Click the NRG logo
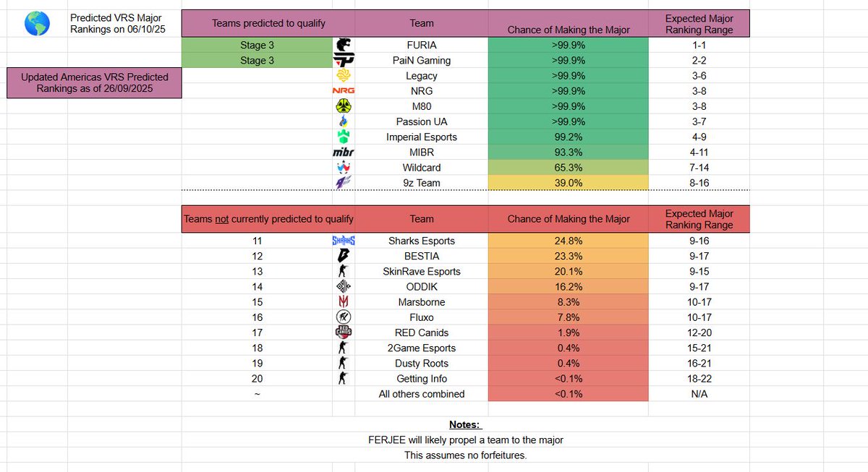868x472 pixels. click(343, 91)
